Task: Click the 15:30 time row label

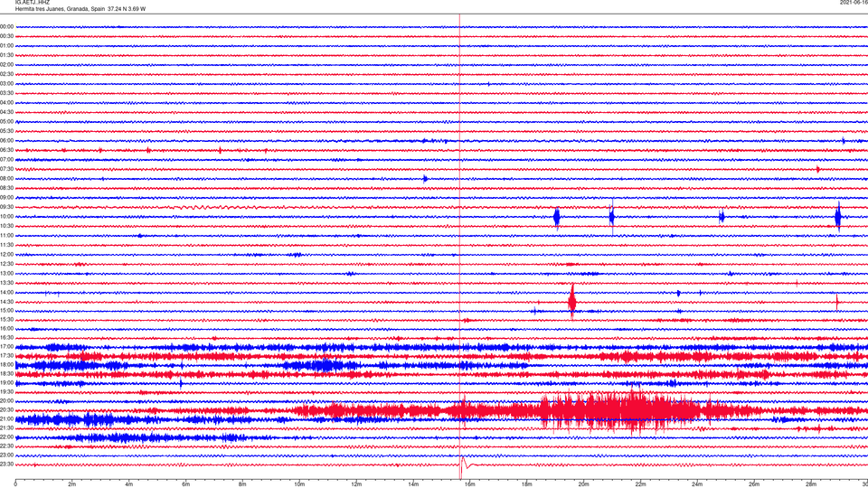Action: tap(6, 319)
